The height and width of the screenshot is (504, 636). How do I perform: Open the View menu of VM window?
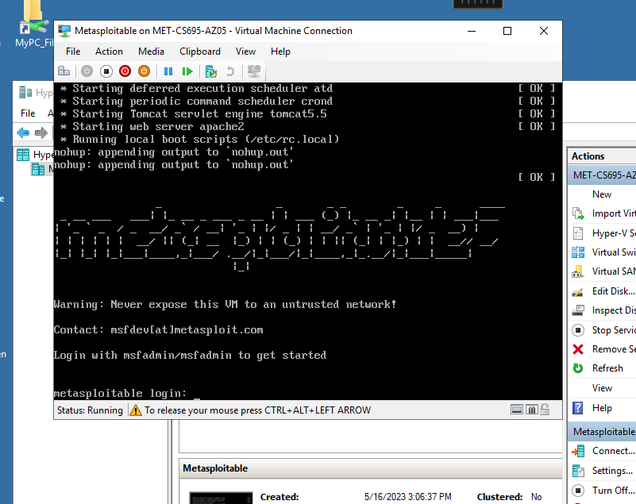coord(245,51)
